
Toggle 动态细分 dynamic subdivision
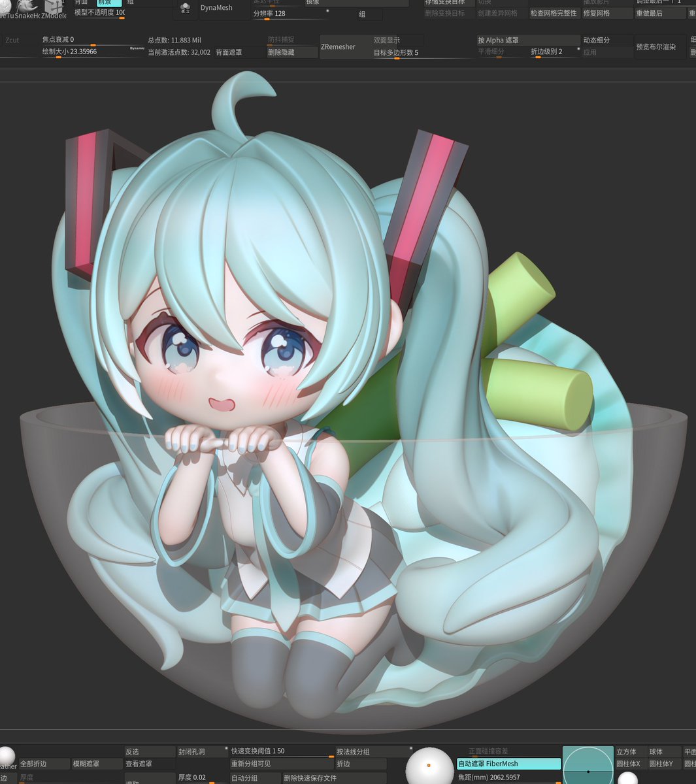[608, 40]
